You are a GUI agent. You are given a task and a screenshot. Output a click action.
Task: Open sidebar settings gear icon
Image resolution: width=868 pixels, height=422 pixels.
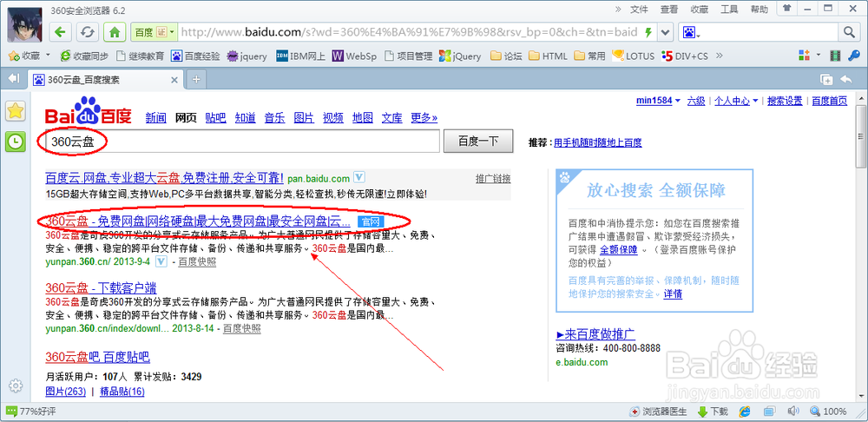tap(16, 386)
